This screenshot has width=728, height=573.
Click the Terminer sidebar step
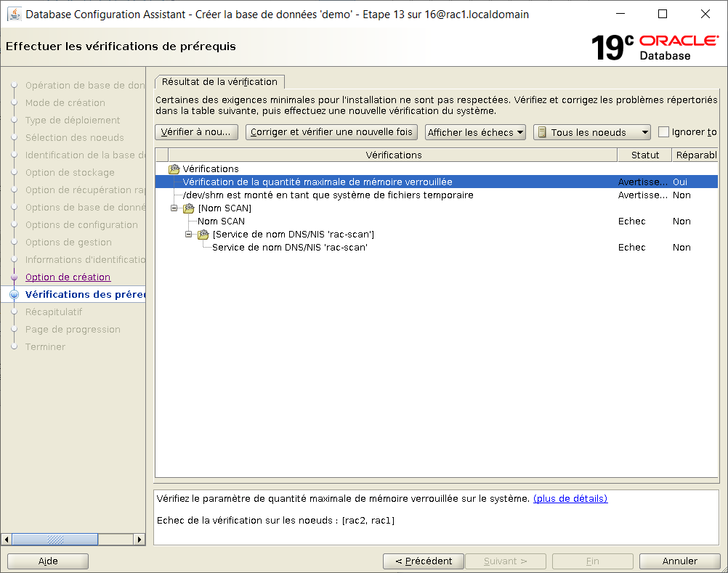[x=45, y=346]
